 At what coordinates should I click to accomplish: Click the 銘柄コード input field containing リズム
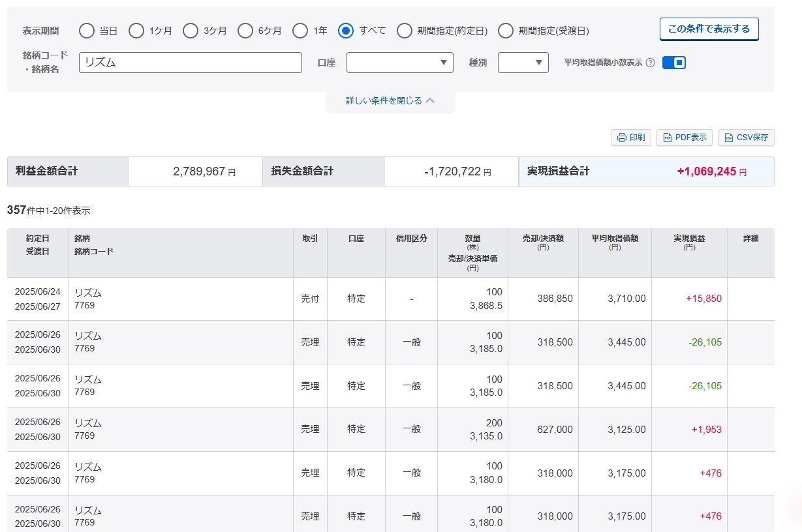pos(190,63)
